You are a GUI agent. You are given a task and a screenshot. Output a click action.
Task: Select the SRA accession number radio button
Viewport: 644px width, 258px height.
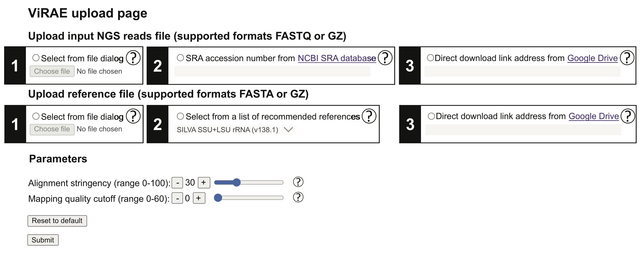tap(180, 58)
